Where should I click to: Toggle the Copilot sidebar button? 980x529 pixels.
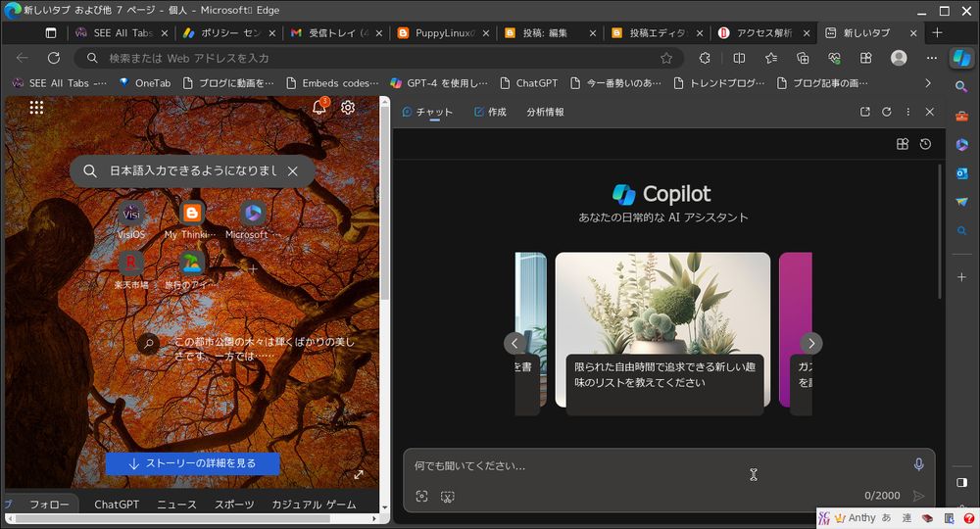pyautogui.click(x=962, y=58)
